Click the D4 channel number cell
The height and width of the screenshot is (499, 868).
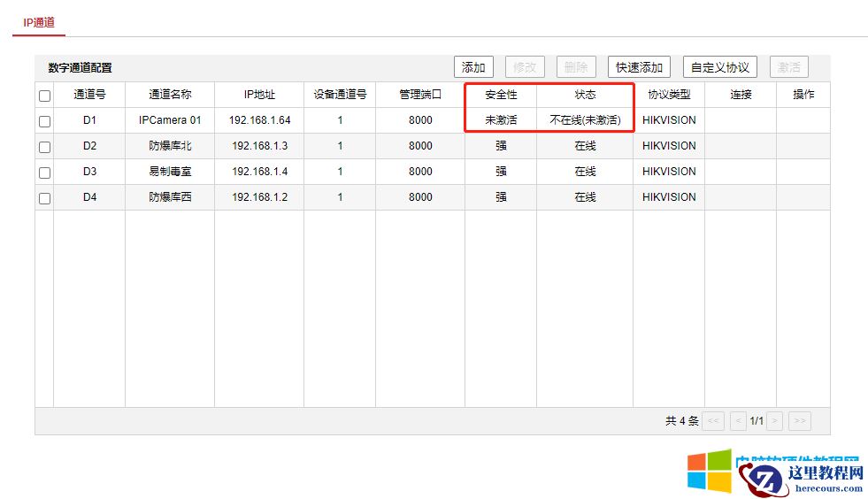[x=89, y=197]
